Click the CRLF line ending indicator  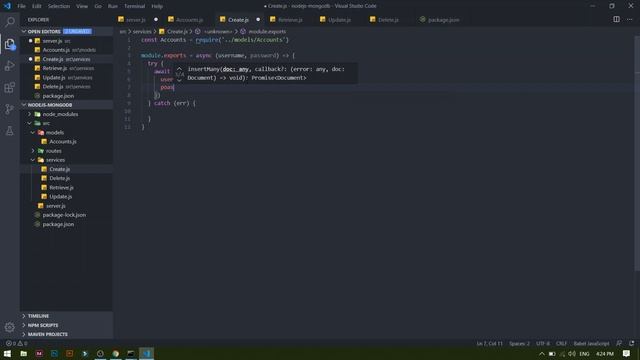(561, 343)
